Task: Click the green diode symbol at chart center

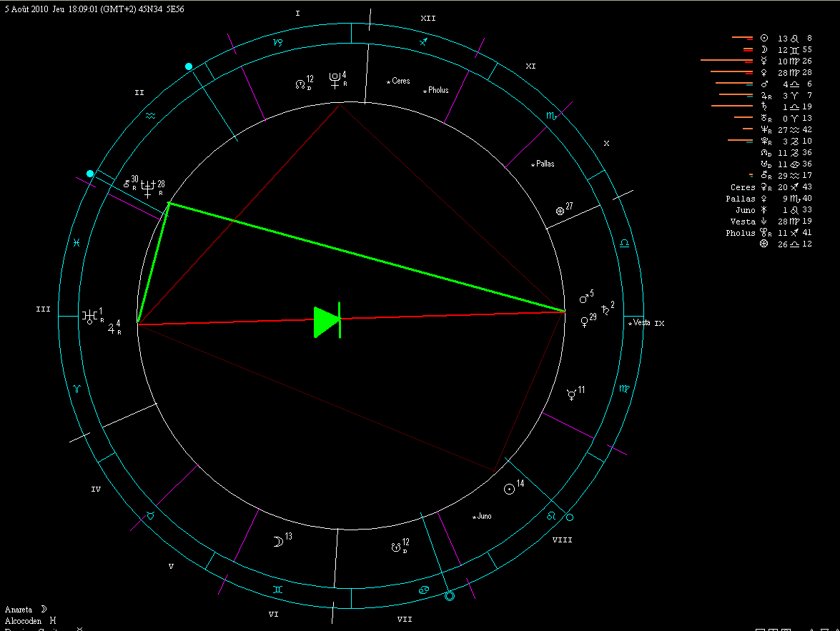Action: pyautogui.click(x=327, y=322)
